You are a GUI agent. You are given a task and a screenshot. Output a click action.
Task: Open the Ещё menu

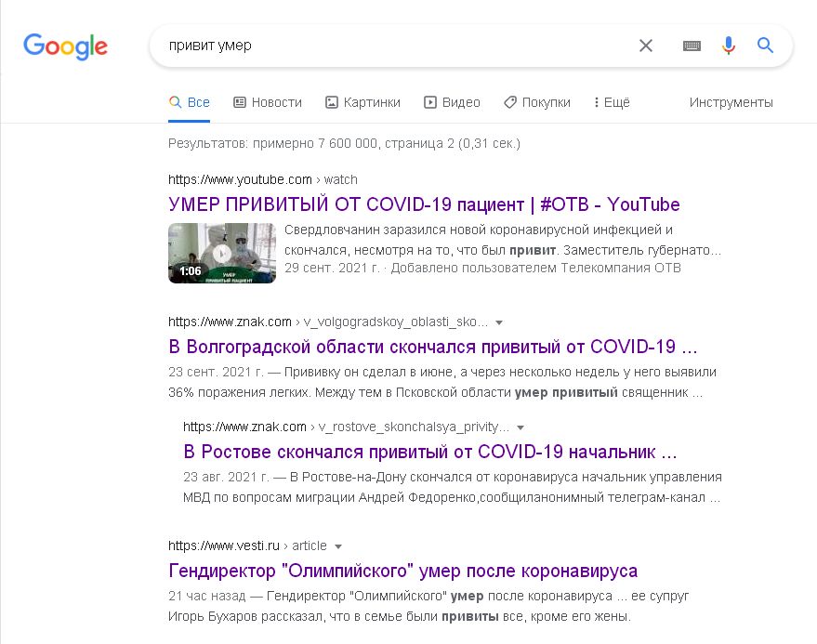pyautogui.click(x=612, y=102)
